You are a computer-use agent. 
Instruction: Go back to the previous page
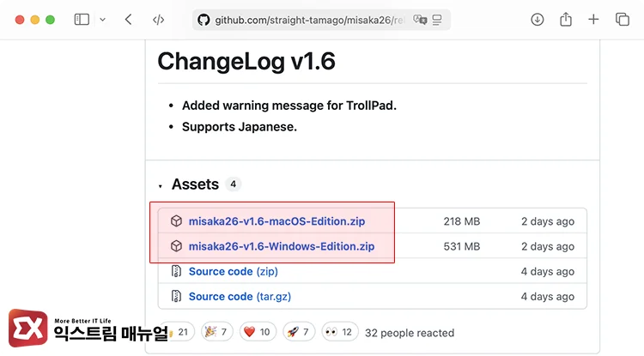[128, 20]
